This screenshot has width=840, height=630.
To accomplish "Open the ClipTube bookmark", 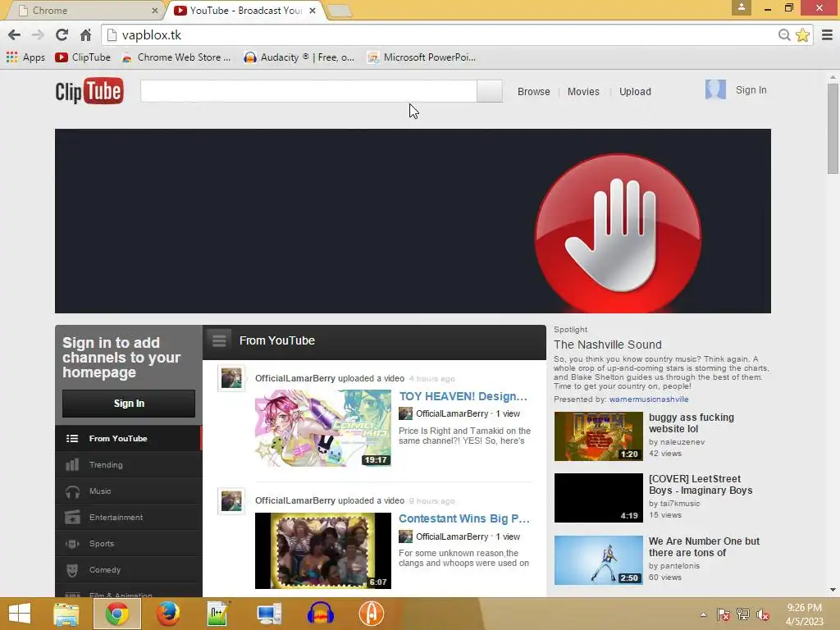I will 83,57.
